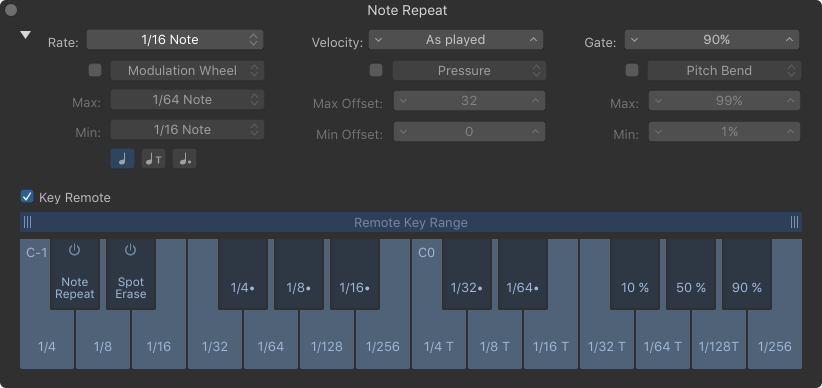Viewport: 822px width, 388px height.
Task: Collapse the panel with disclosure triangle
Action: tap(25, 35)
